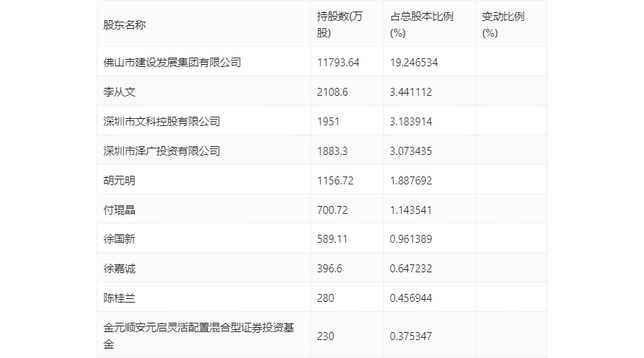Screen dimensions: 644x358
Task: Click the holding value 230
Action: click(x=325, y=336)
